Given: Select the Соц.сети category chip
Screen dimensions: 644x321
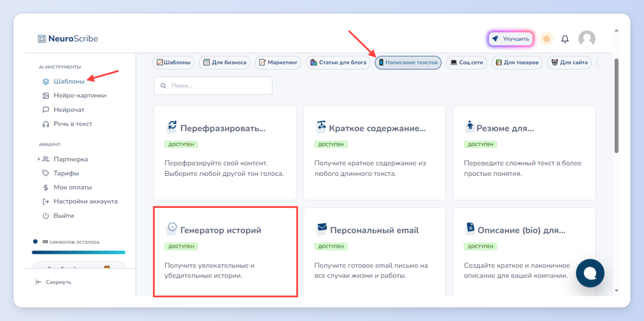Looking at the screenshot, I should coord(466,63).
